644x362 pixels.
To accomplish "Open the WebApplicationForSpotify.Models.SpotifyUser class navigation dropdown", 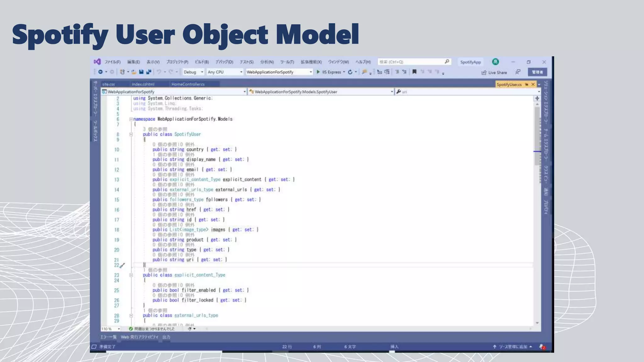I will pos(321,92).
